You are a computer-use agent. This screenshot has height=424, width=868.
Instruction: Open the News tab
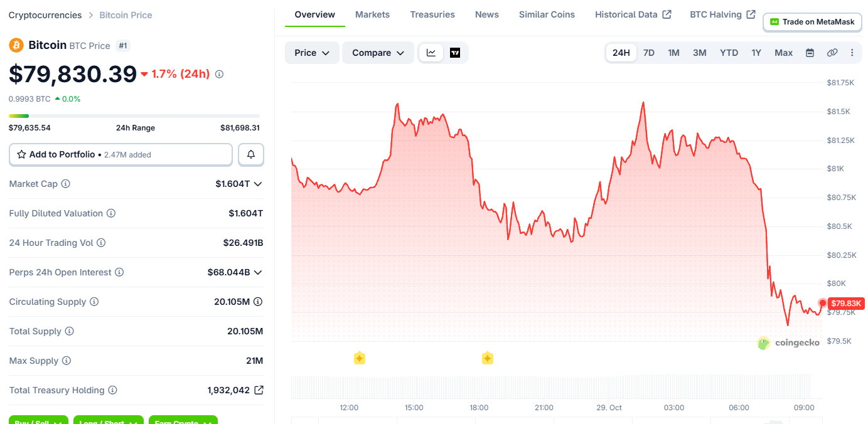[x=487, y=14]
